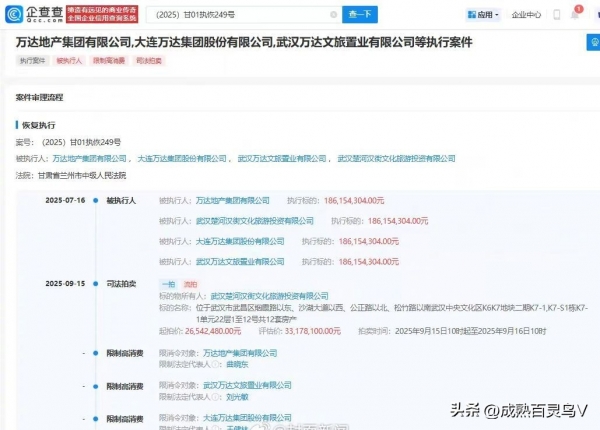Select the 被执行人 tag under title
This screenshot has width=600, height=430.
[x=69, y=60]
